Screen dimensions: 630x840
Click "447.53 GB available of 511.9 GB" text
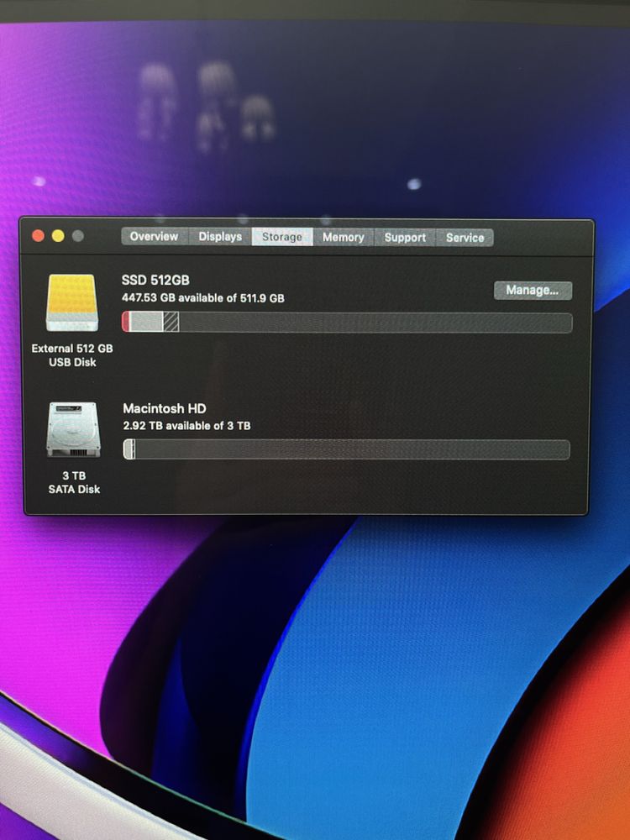coord(203,298)
